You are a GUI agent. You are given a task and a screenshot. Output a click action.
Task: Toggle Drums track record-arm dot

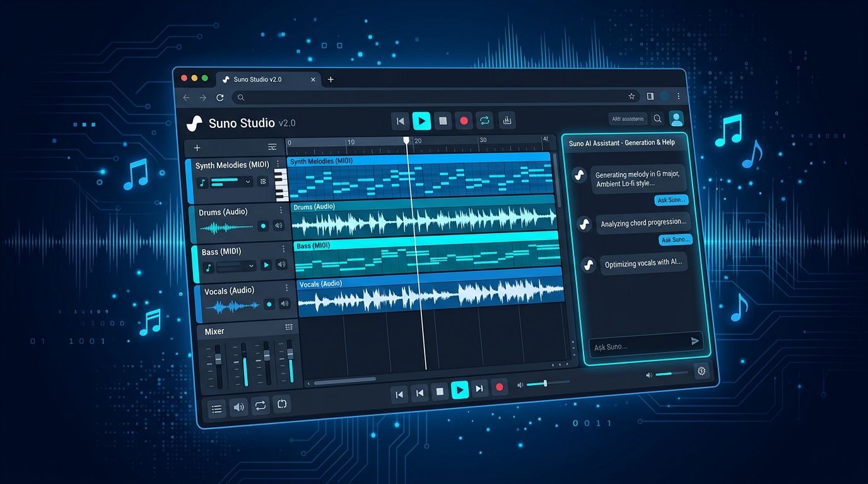(x=263, y=226)
